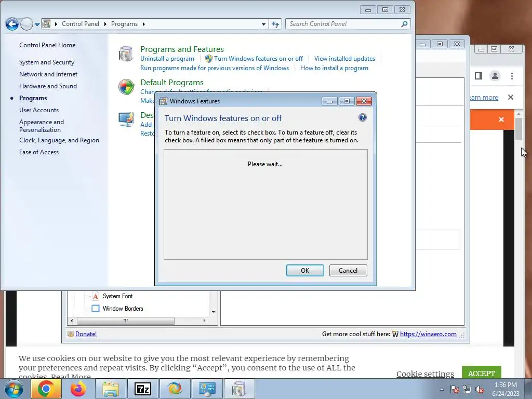The width and height of the screenshot is (532, 399).
Task: Click View installed updates
Action: (x=344, y=59)
